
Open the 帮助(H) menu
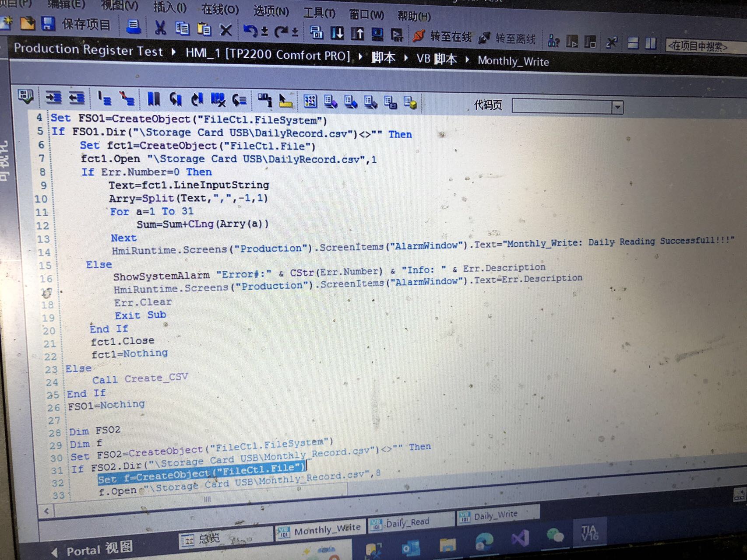pos(414,17)
